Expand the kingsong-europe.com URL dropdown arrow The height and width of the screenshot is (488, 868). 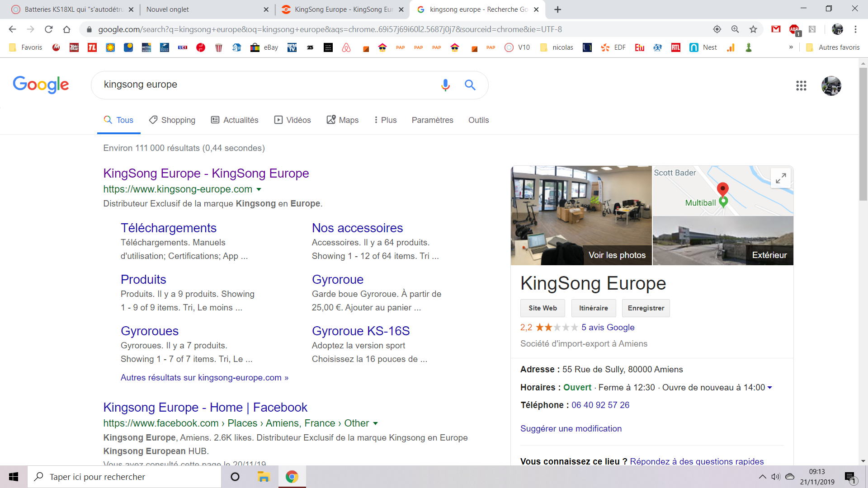pyautogui.click(x=259, y=189)
